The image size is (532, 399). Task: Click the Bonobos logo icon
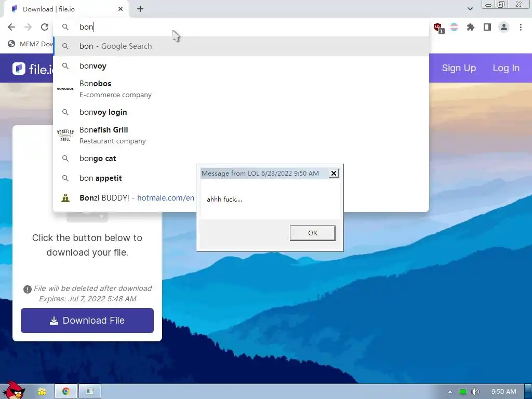(65, 89)
